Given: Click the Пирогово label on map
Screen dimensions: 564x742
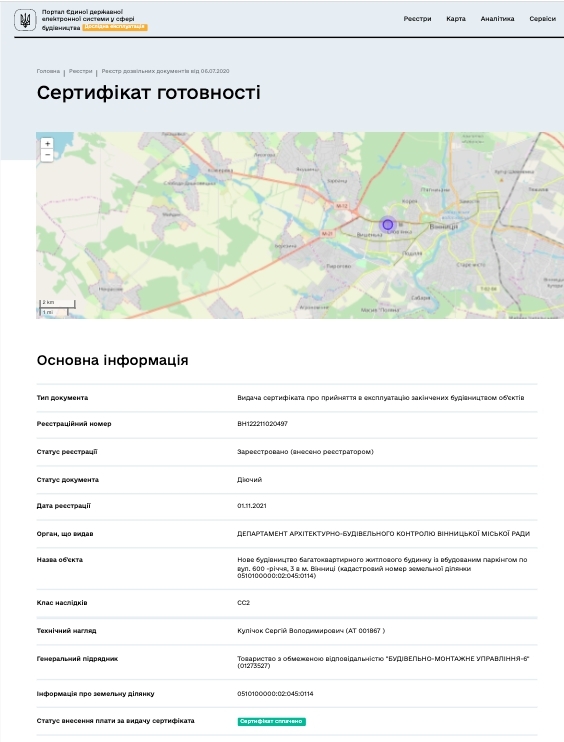Looking at the screenshot, I should click(339, 266).
